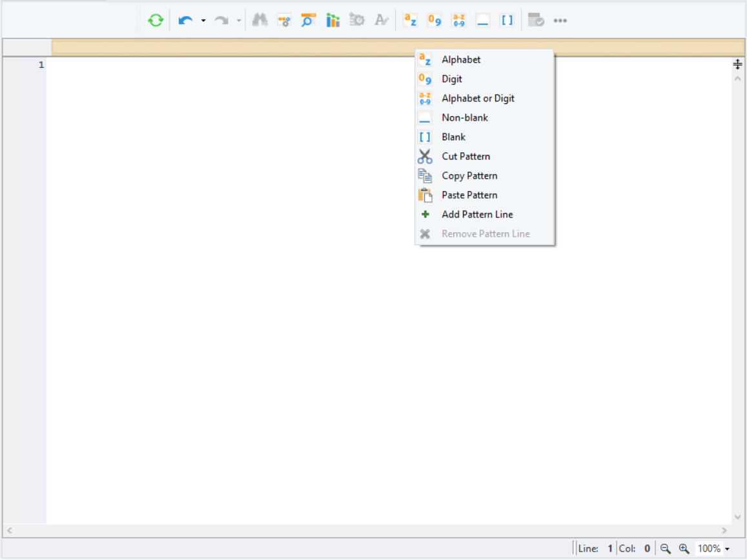Click the Alphabet or Digit toolbar icon
Screen dimensions: 747x560
pos(458,21)
